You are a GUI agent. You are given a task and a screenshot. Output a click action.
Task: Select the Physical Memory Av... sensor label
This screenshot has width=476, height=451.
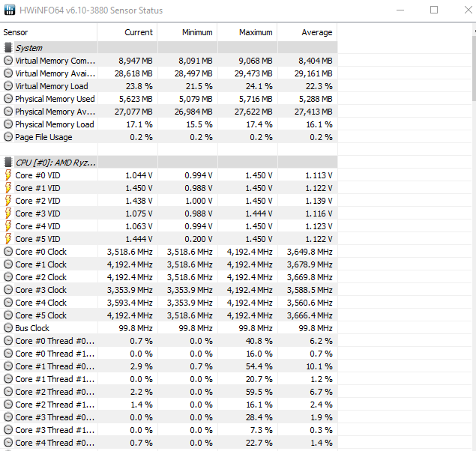pos(55,112)
